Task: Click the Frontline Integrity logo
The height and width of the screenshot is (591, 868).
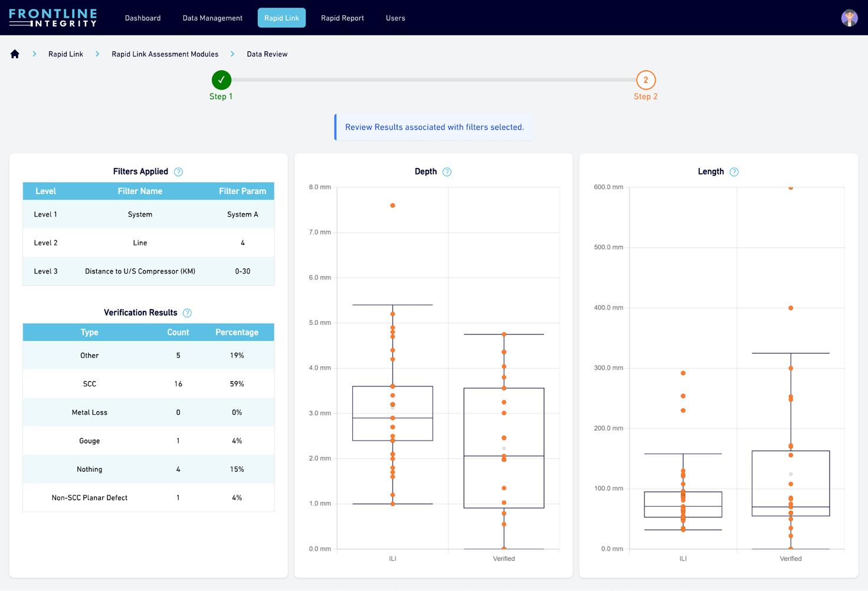Action: point(53,18)
